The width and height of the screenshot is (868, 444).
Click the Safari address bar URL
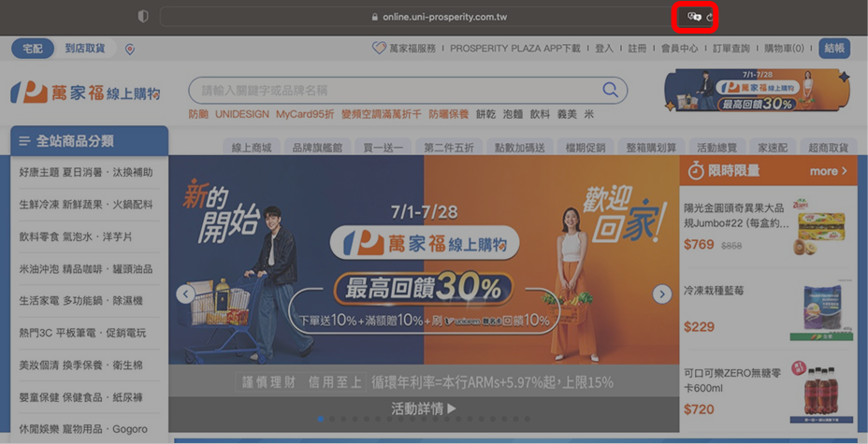[445, 17]
